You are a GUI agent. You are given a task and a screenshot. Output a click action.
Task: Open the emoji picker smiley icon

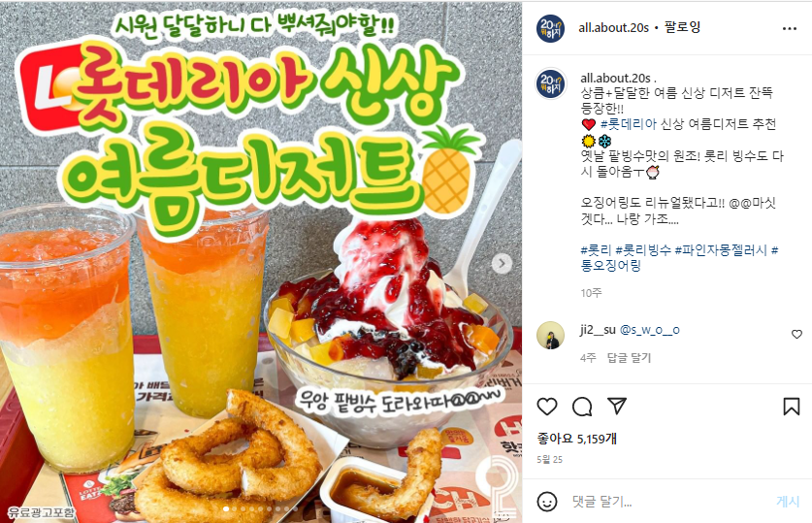pos(547,502)
